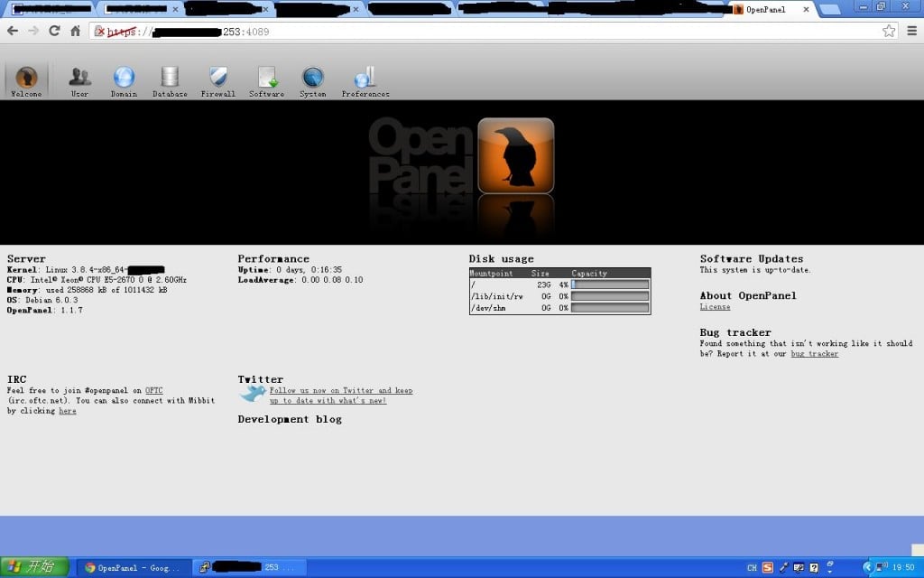The height and width of the screenshot is (578, 924).
Task: Click the browser address bar
Action: click(487, 31)
